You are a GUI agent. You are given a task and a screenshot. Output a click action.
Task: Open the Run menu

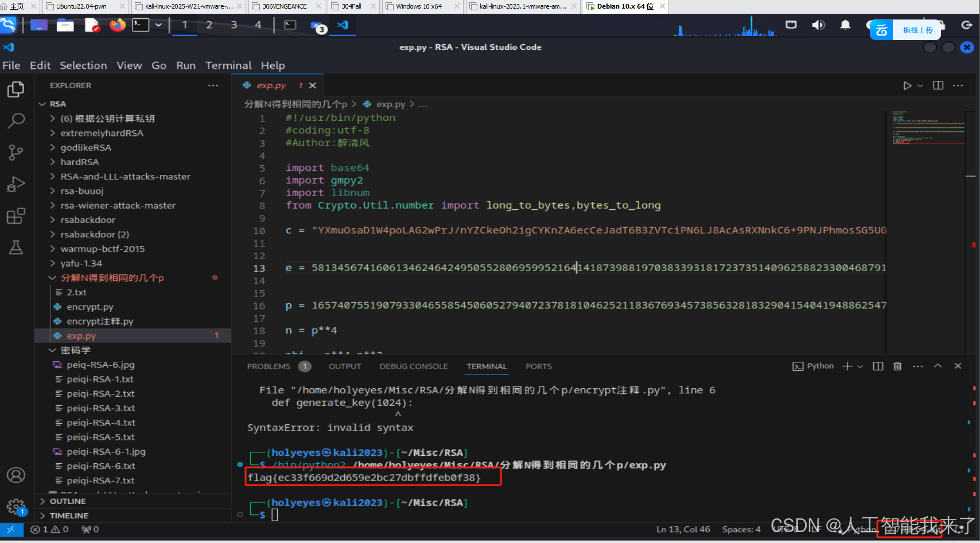pos(185,65)
